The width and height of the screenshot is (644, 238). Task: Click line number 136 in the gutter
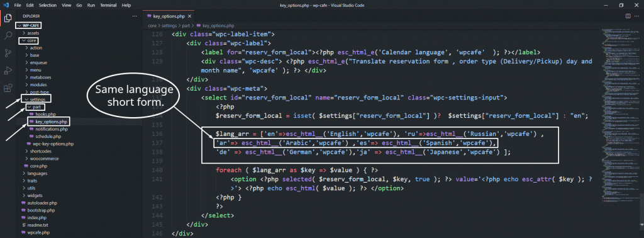coord(157,134)
